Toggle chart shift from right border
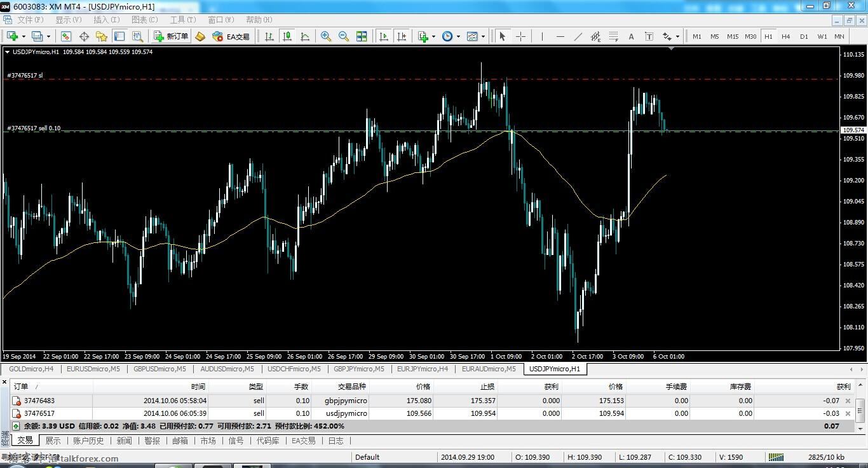The width and height of the screenshot is (868, 468). pyautogui.click(x=402, y=36)
